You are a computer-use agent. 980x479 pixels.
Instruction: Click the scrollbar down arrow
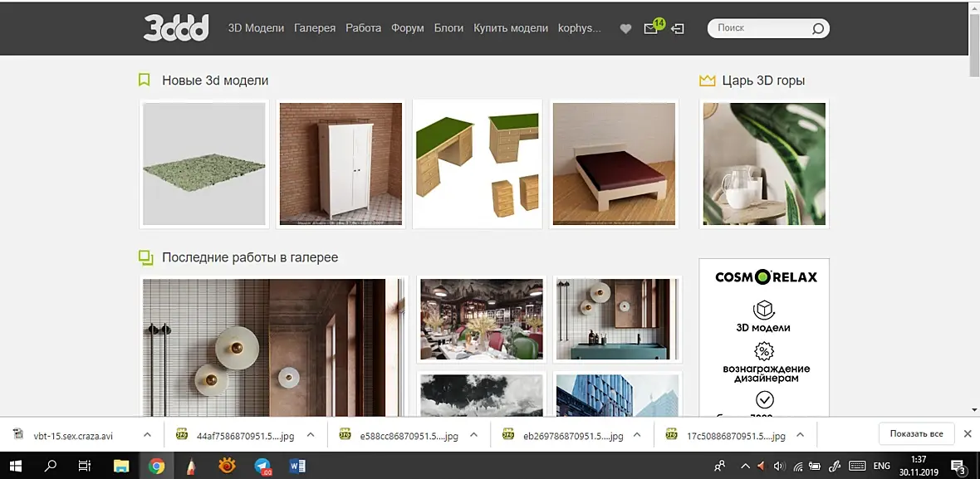pos(974,409)
